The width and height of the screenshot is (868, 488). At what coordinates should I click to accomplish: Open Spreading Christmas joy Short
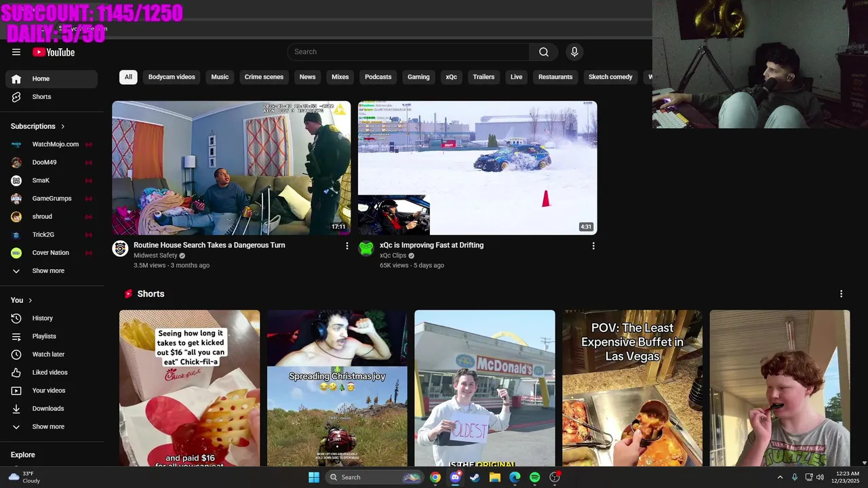(x=337, y=388)
